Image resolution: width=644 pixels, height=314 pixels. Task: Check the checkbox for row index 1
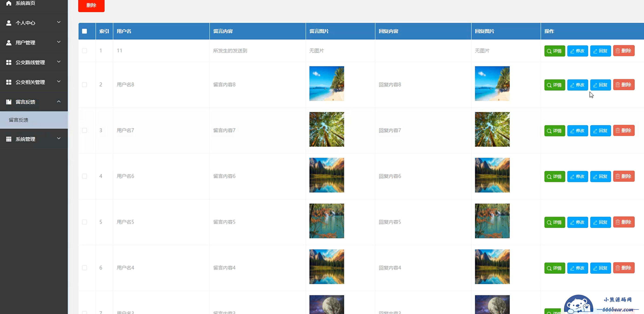tap(85, 51)
